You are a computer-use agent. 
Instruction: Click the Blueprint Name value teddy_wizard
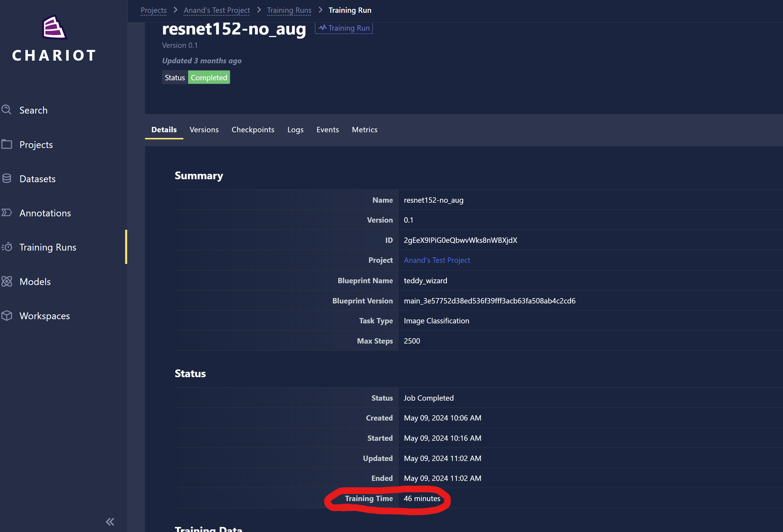coord(426,281)
